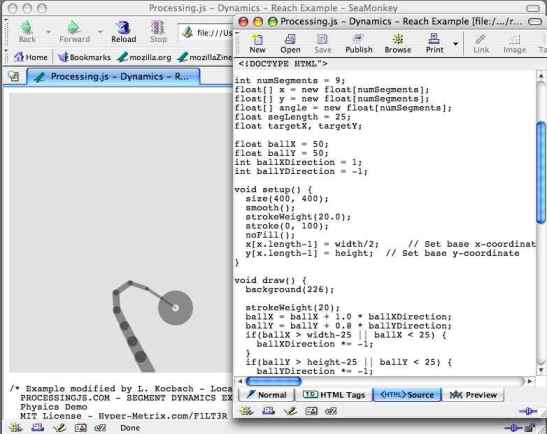Open Mail icon in browser status bar
The width and height of the screenshot is (547, 434).
point(37,428)
